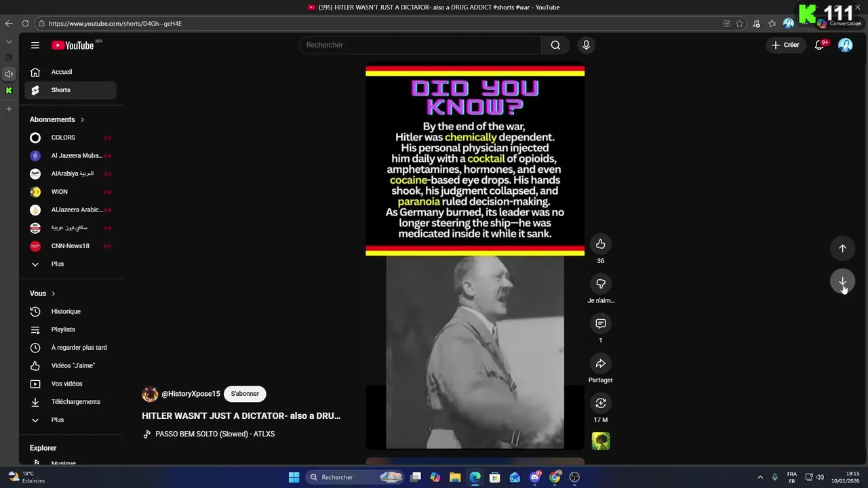The width and height of the screenshot is (868, 488).
Task: Open File Explorer from the taskbar
Action: (x=455, y=477)
